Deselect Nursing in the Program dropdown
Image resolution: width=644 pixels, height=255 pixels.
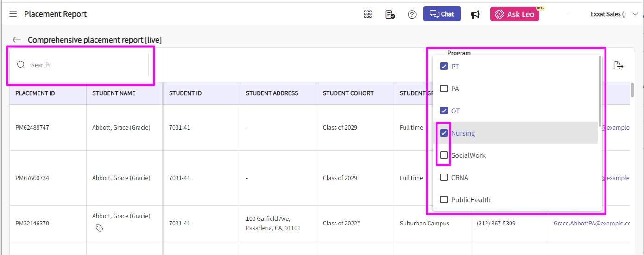point(444,133)
